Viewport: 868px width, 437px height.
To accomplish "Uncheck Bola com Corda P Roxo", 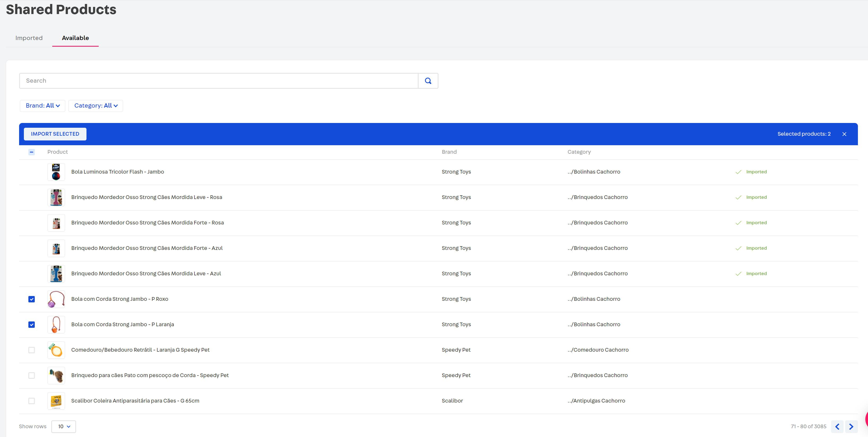I will 32,299.
